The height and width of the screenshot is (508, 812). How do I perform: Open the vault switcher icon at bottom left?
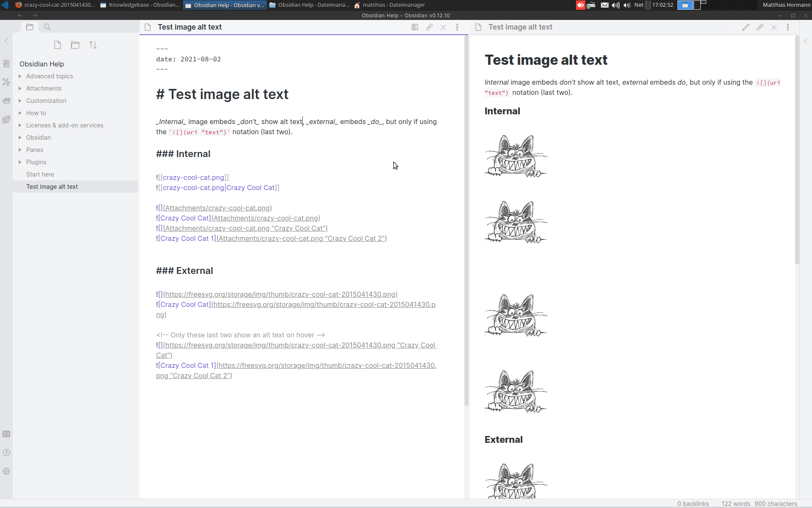point(6,434)
